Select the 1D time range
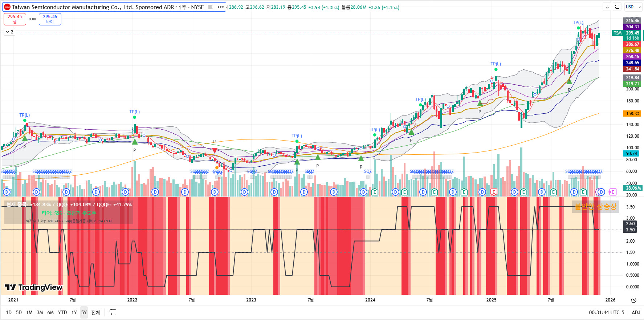The height and width of the screenshot is (320, 644). coord(9,312)
